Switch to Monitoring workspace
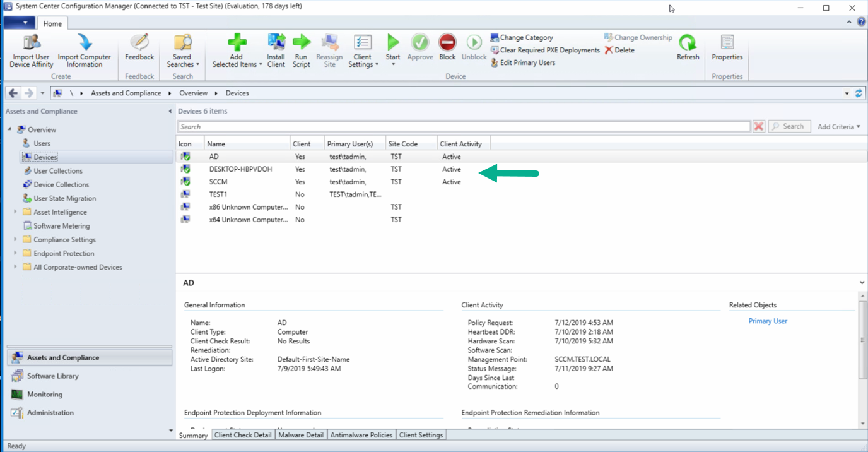The width and height of the screenshot is (868, 452). click(89, 394)
